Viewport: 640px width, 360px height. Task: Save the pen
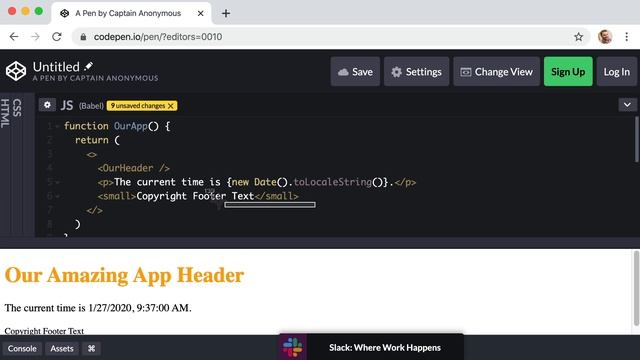[x=355, y=72]
